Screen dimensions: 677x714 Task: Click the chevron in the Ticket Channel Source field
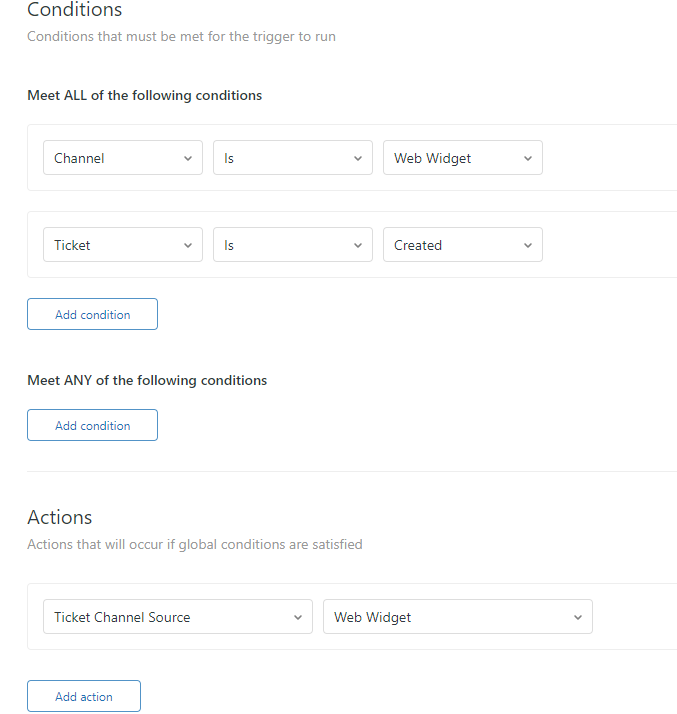coord(298,617)
